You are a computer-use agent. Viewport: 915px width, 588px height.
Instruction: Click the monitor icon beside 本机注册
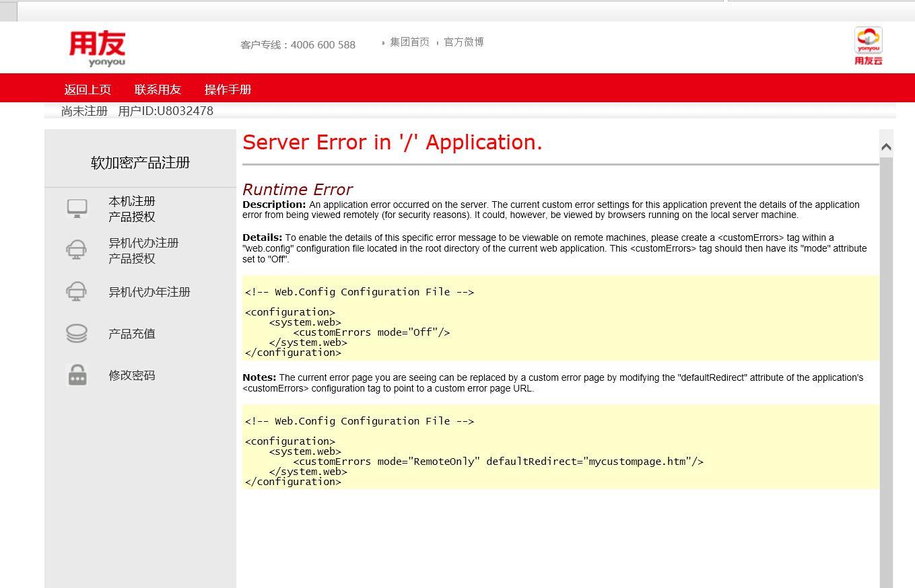pos(77,209)
